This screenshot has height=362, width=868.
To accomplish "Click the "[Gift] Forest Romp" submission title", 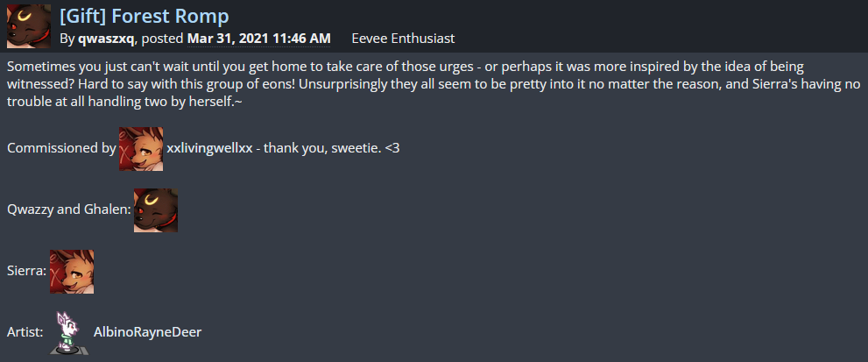I will pyautogui.click(x=145, y=15).
